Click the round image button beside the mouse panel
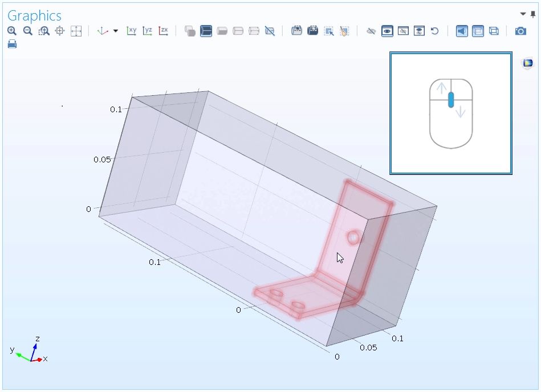541x392 pixels. (x=528, y=63)
